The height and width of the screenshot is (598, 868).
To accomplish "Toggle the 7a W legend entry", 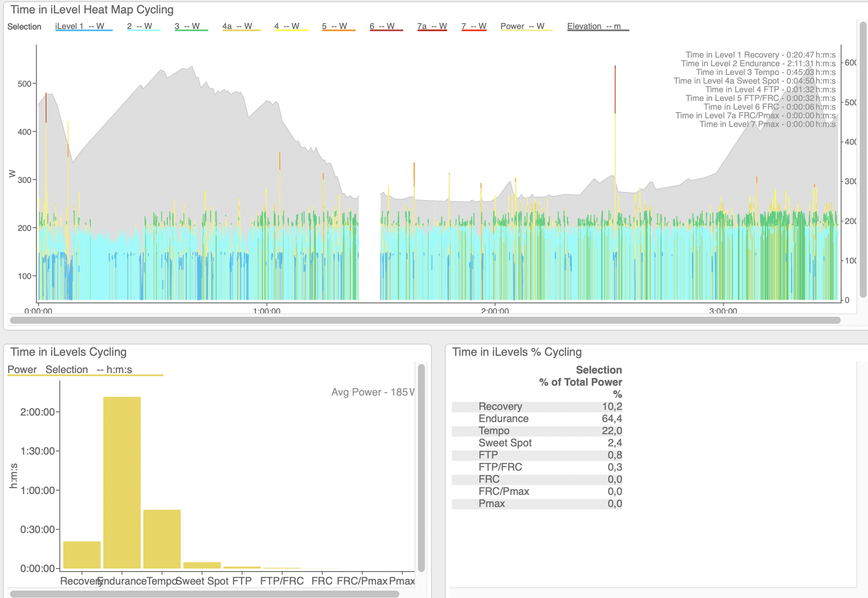I will (x=432, y=26).
